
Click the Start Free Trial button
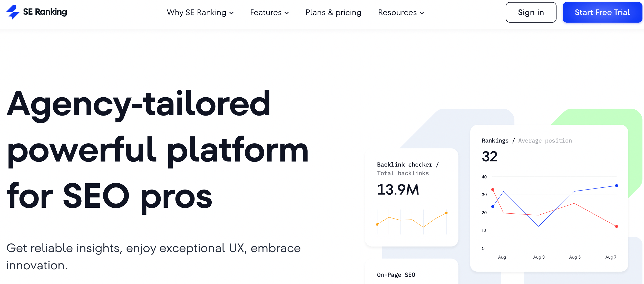click(602, 12)
